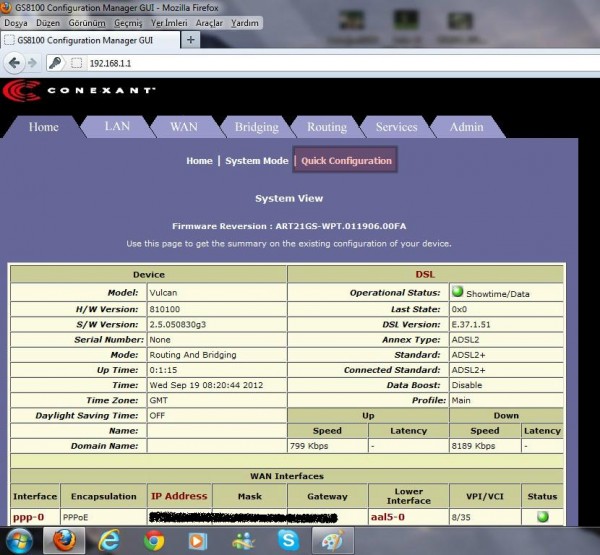
Task: Click the Model value Vulcan
Action: [x=163, y=293]
